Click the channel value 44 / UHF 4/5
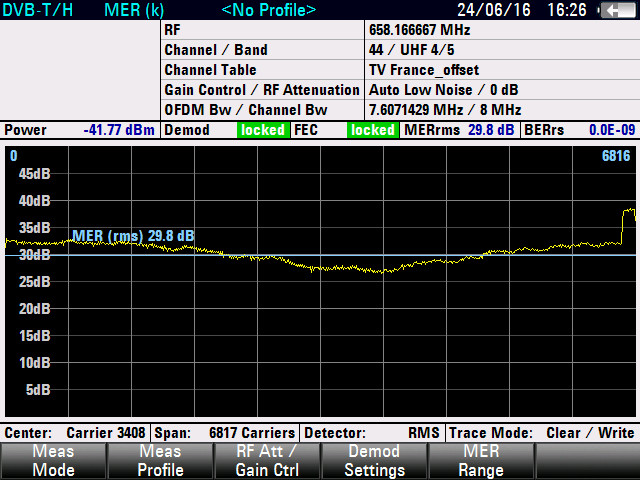 [x=411, y=50]
